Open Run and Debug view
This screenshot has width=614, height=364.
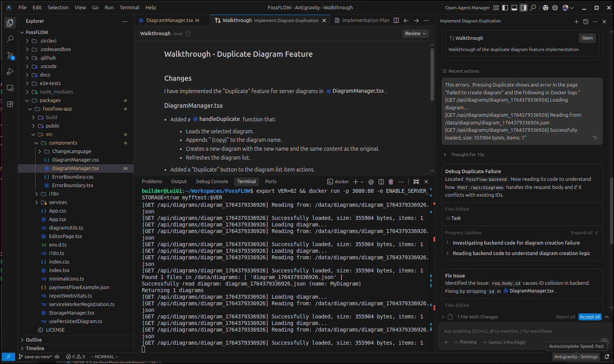point(10,72)
